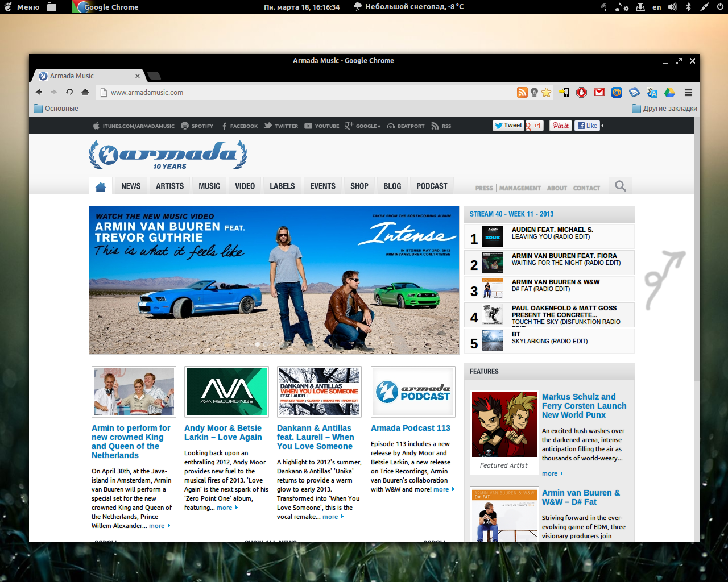Click the site home icon in navigation

(x=101, y=186)
